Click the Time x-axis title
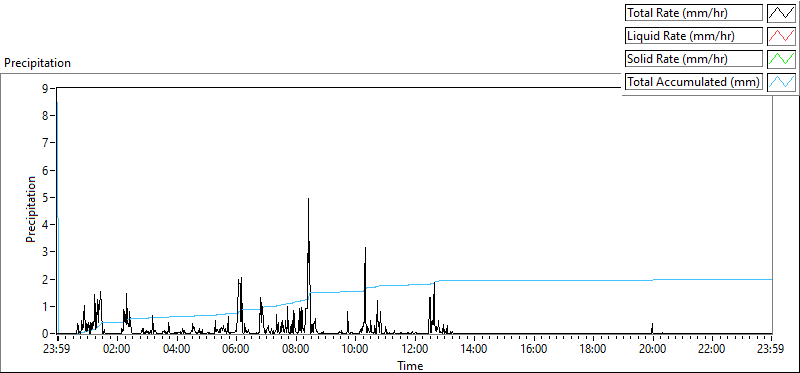Viewport: 800px width, 373px height. pos(410,365)
